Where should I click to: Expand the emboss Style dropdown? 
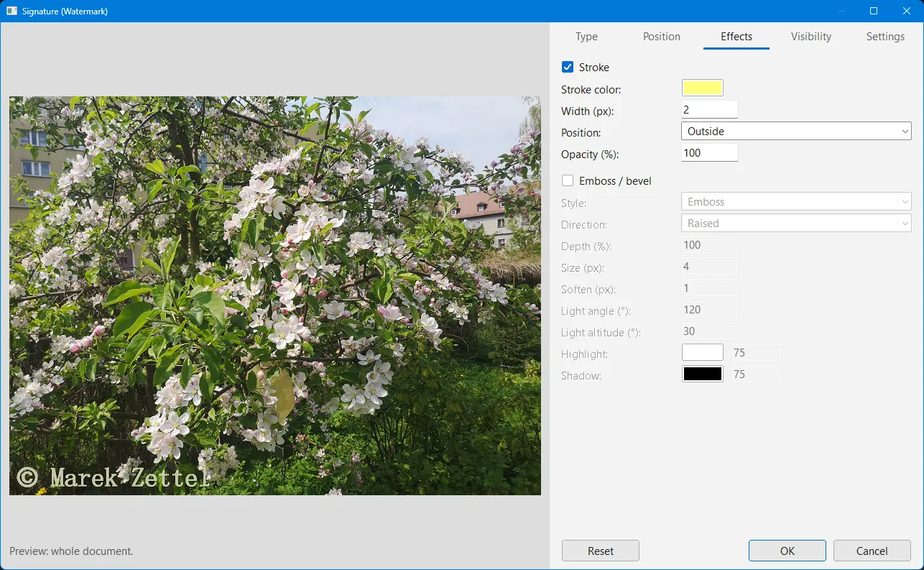[x=796, y=202]
